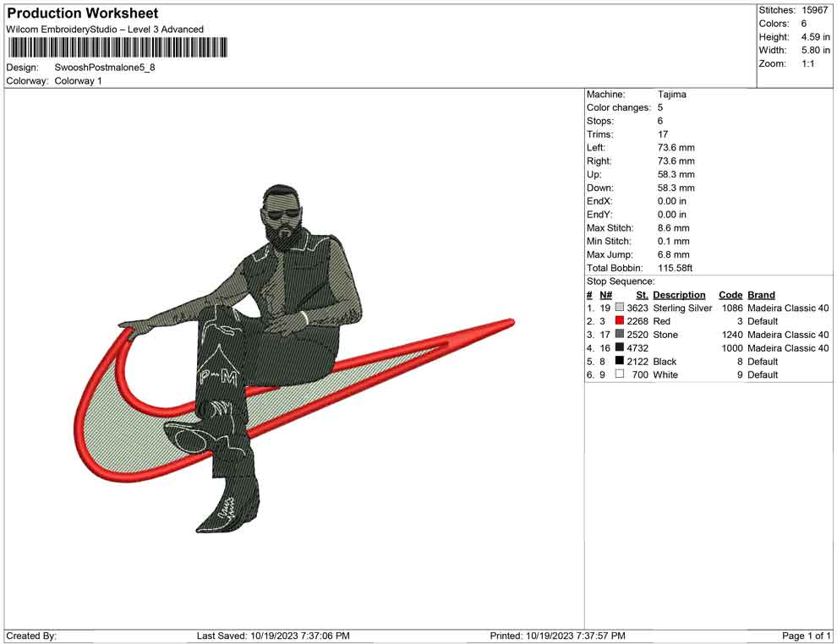This screenshot has width=837, height=644.
Task: Click the embroidery design preview image
Action: (294, 358)
